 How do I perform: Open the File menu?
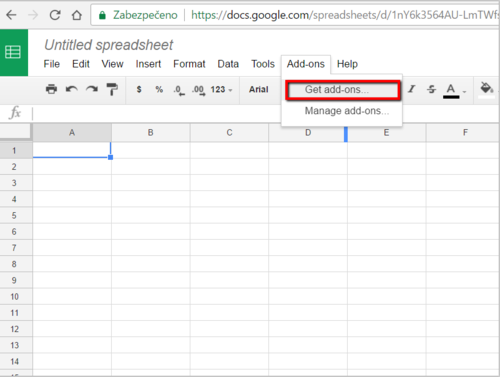coord(52,64)
